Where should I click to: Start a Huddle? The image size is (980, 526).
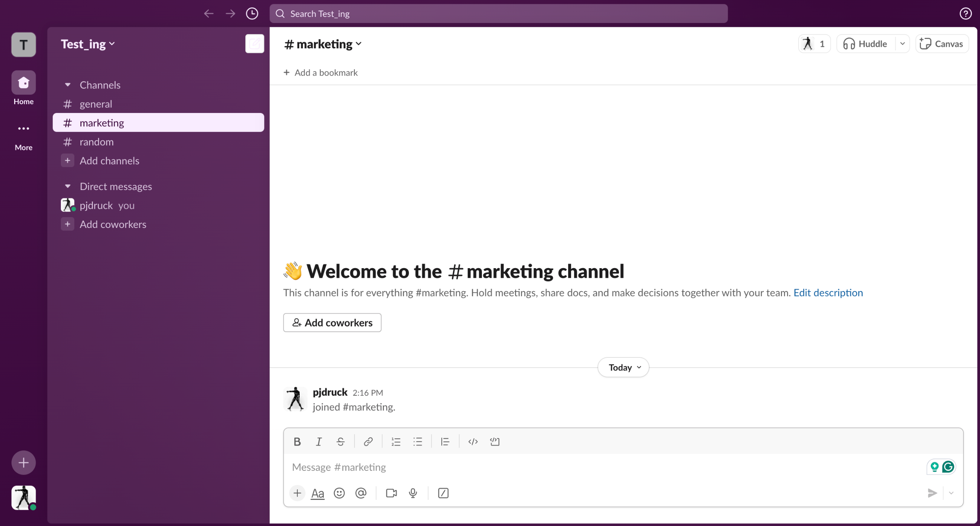(x=866, y=44)
